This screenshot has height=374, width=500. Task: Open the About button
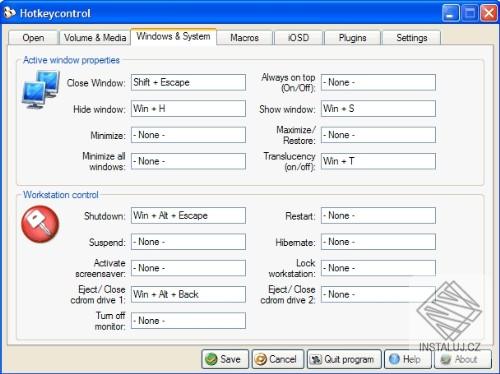462,359
